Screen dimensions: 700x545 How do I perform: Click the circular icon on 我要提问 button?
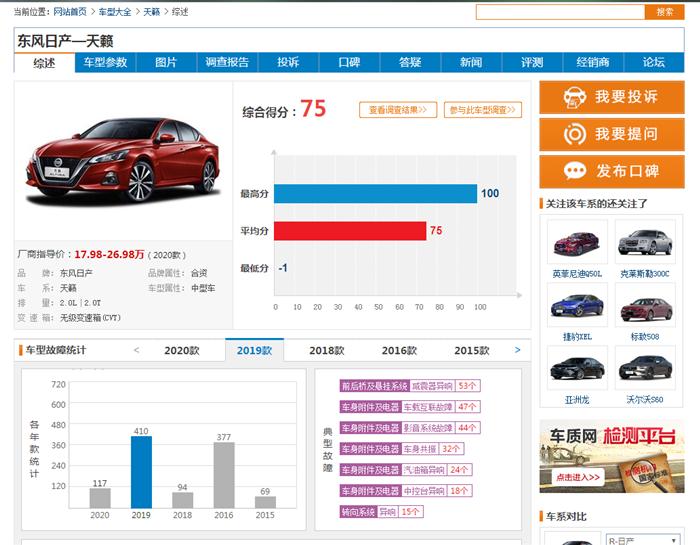click(575, 134)
